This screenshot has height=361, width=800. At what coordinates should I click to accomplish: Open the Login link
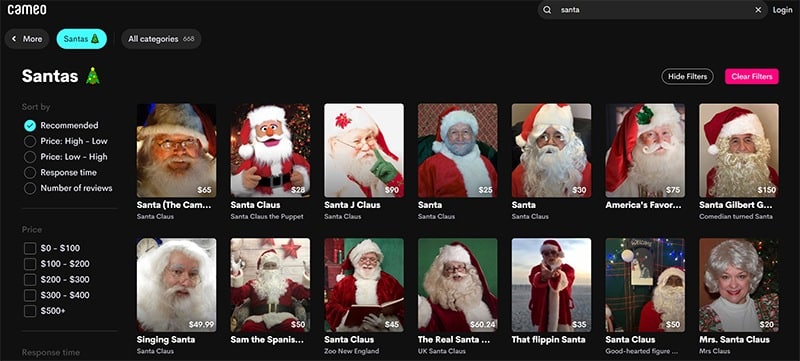[782, 10]
